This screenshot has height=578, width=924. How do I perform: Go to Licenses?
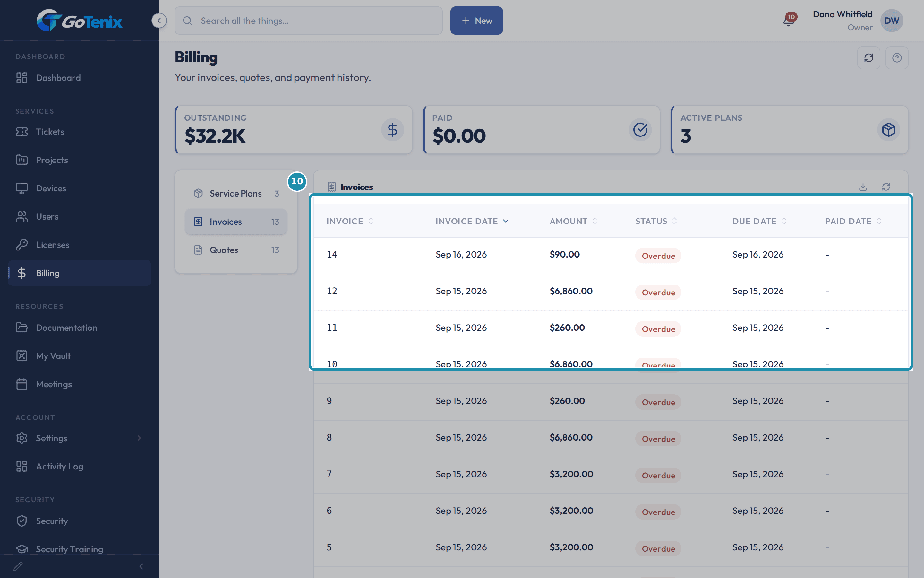tap(80, 245)
